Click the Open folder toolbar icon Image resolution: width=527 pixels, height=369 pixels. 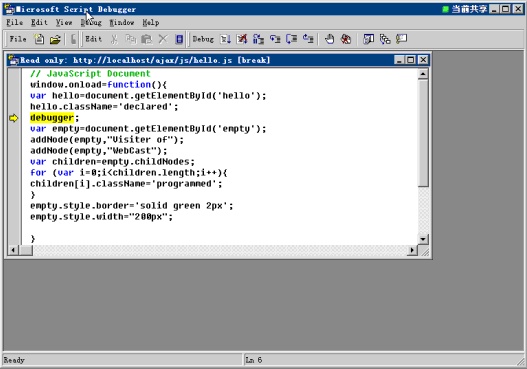tap(55, 39)
